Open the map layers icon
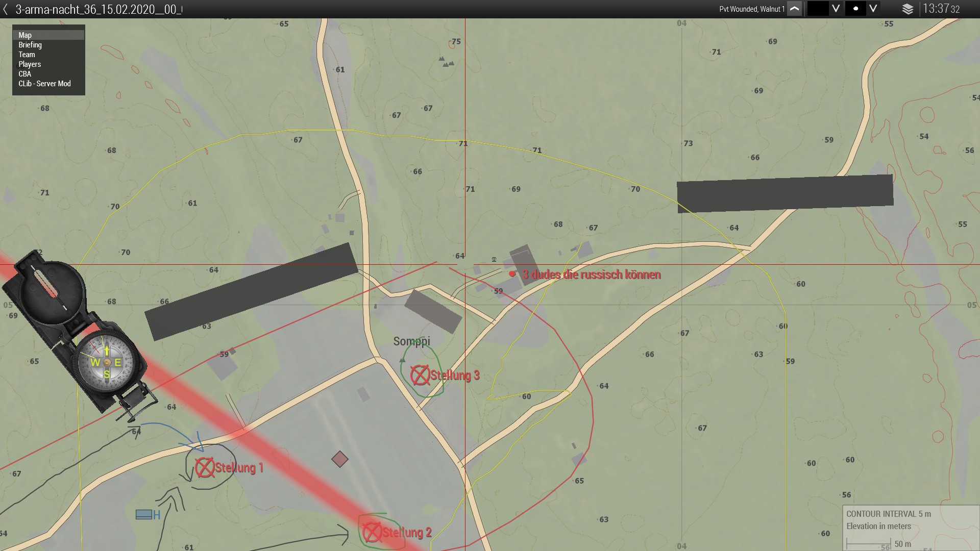 tap(908, 9)
